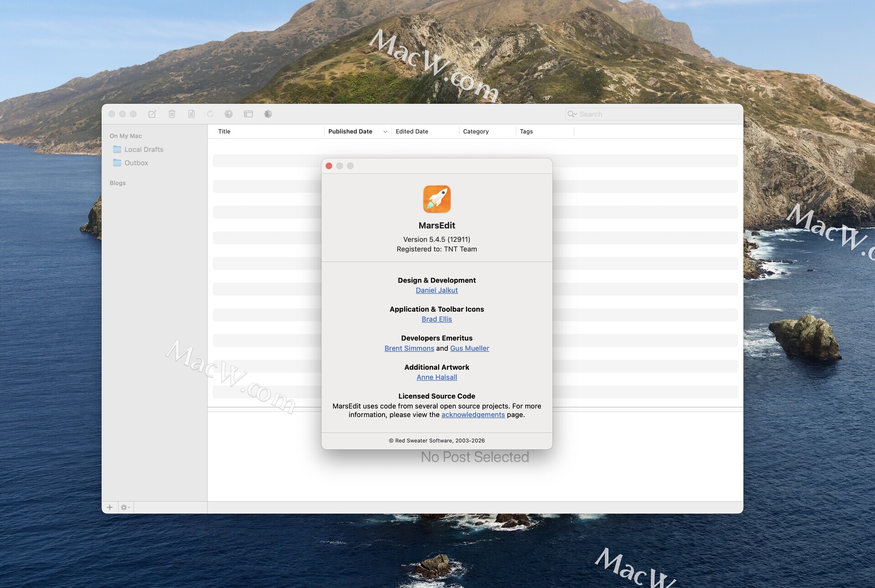Viewport: 875px width, 588px height.
Task: Click the Category column header
Action: click(x=476, y=131)
